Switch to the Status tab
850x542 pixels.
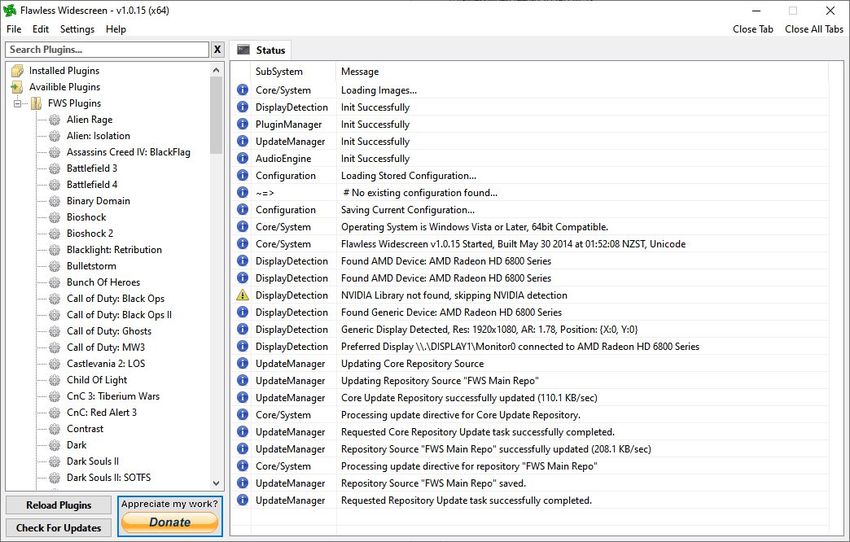261,50
